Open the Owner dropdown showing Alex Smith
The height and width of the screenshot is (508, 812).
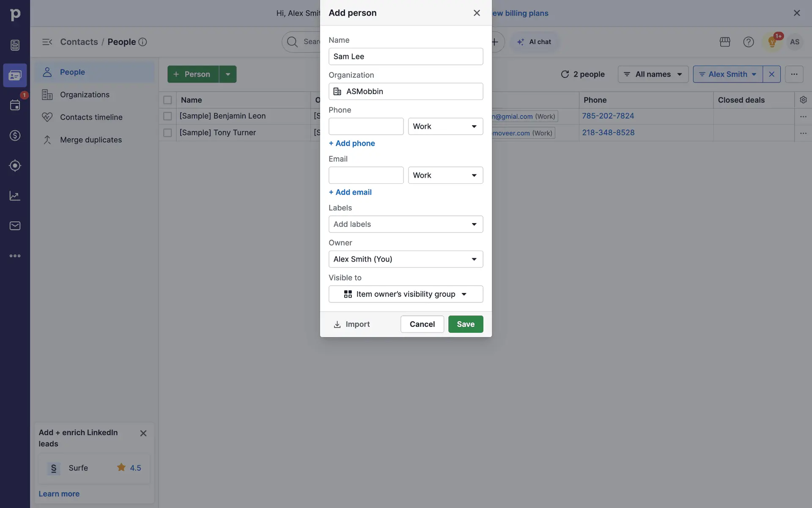pyautogui.click(x=406, y=259)
